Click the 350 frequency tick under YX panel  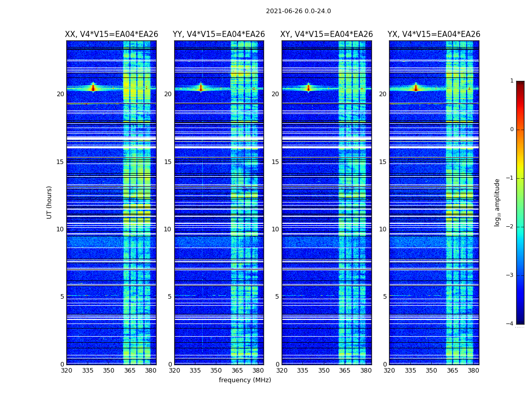coord(431,371)
